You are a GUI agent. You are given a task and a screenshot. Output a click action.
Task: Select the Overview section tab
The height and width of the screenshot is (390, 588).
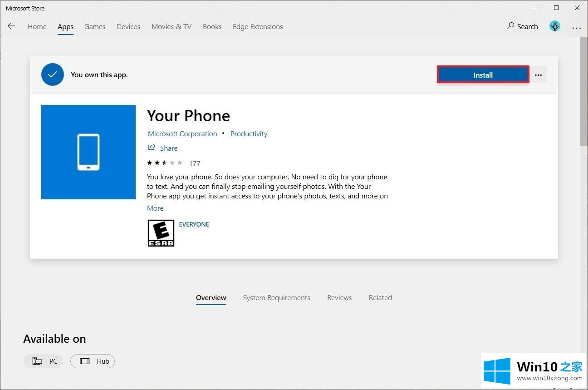click(211, 298)
